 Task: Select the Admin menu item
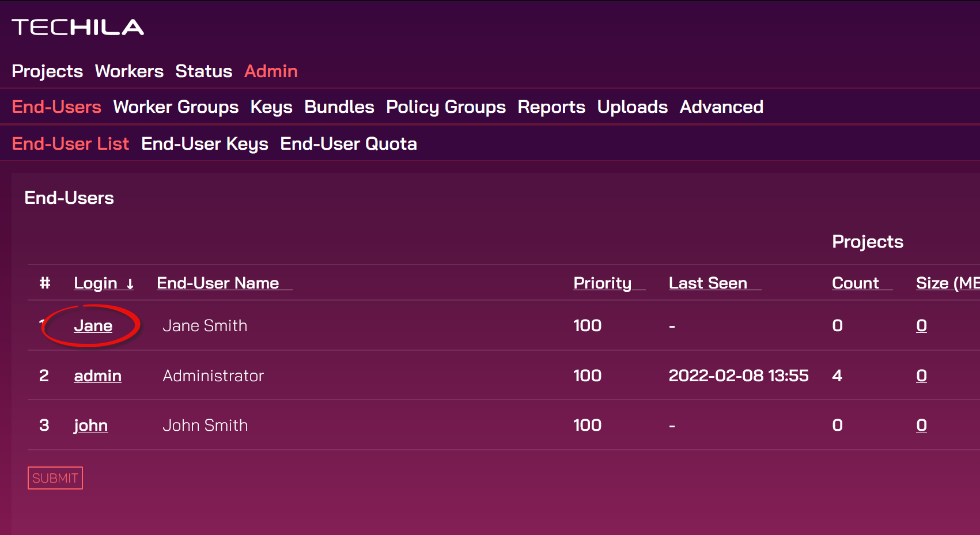(x=271, y=71)
